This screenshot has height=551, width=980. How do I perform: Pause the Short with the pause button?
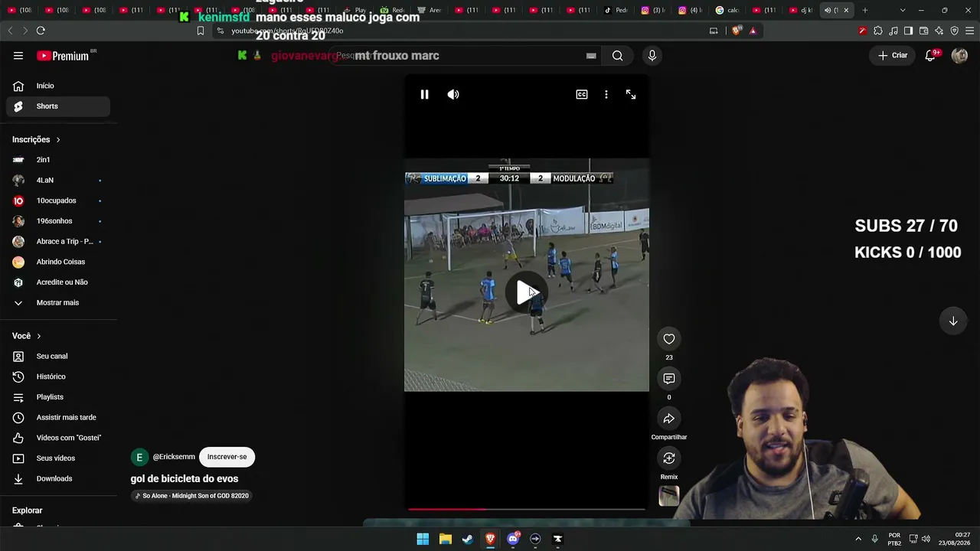tap(424, 94)
